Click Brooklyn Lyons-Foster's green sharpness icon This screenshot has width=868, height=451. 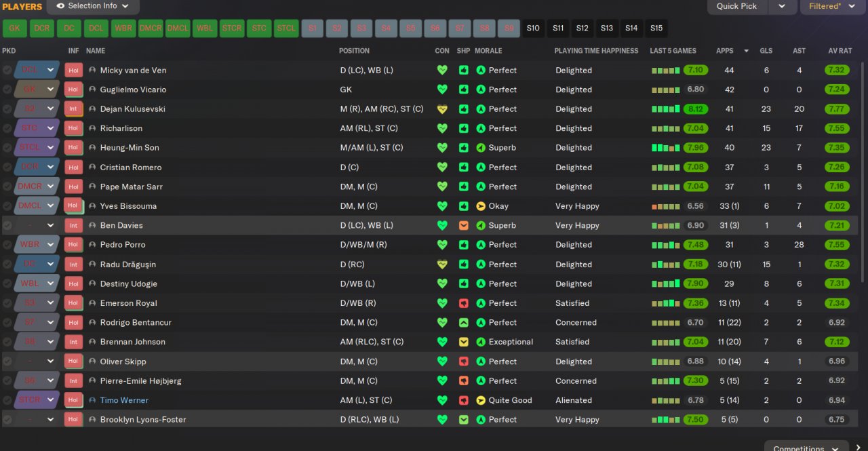pyautogui.click(x=464, y=420)
